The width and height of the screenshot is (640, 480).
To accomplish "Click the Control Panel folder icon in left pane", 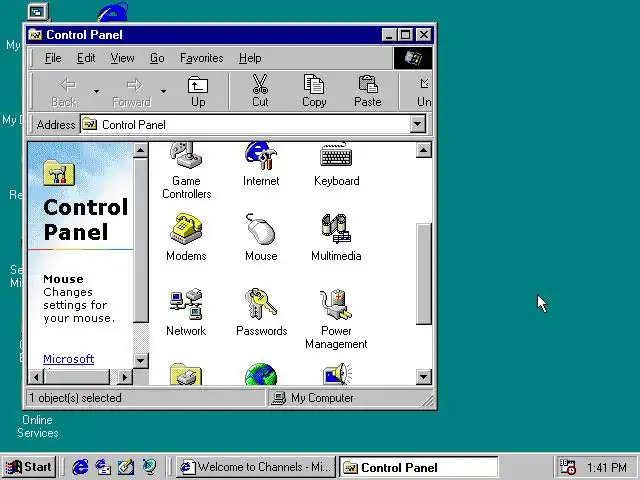I will (59, 173).
